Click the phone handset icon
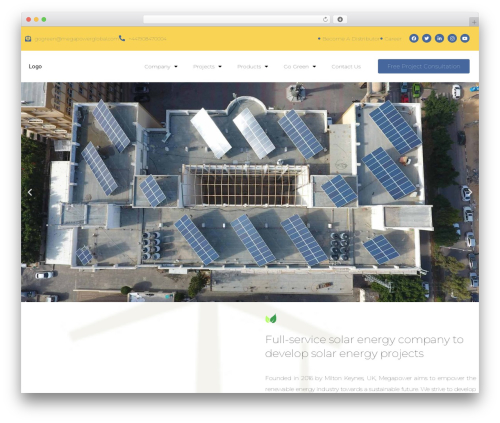The height and width of the screenshot is (423, 500). pyautogui.click(x=122, y=38)
